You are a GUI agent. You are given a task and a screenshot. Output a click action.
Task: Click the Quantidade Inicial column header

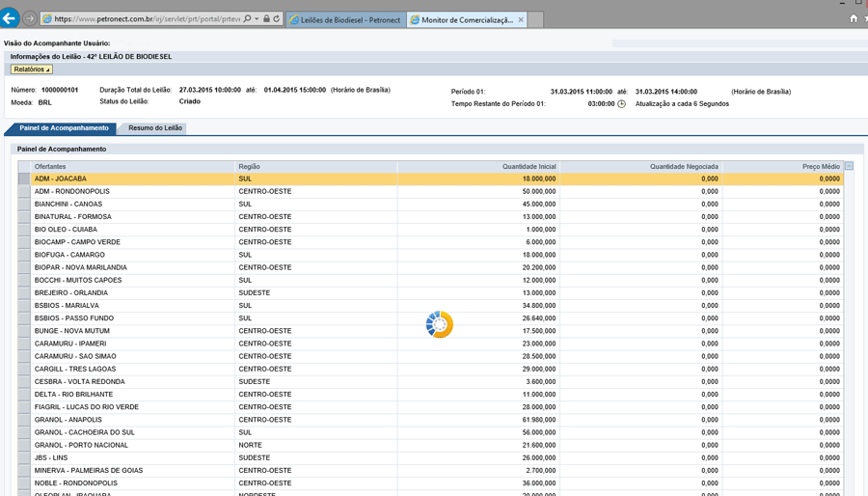click(x=478, y=167)
